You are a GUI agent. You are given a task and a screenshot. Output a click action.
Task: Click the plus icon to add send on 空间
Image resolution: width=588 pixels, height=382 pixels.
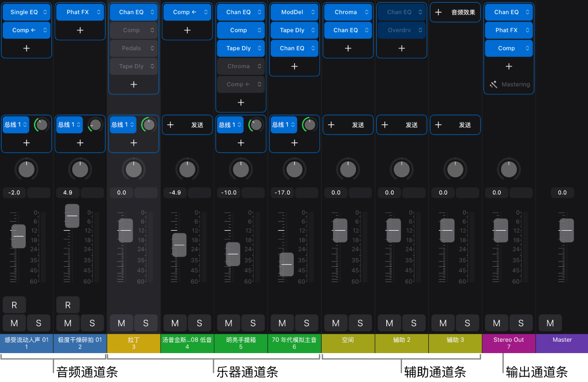pos(331,125)
